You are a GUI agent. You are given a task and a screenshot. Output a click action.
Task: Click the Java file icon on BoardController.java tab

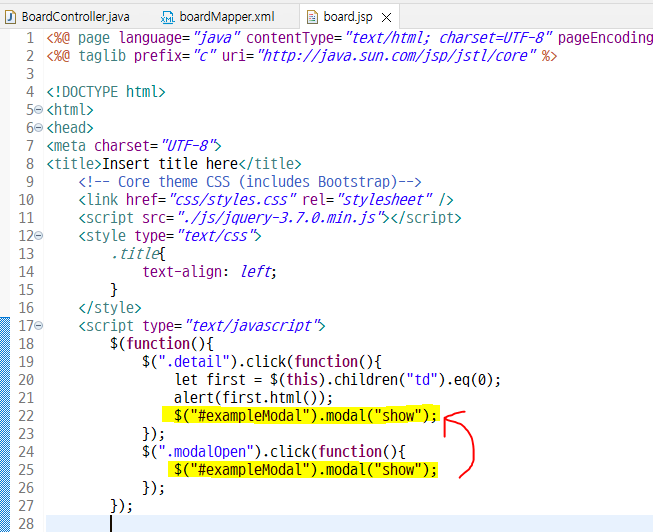(x=11, y=17)
